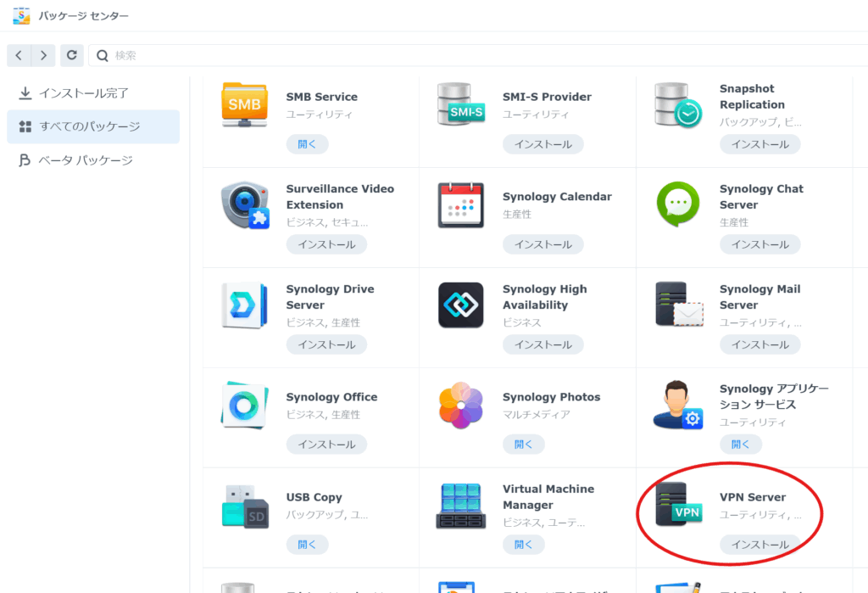The width and height of the screenshot is (868, 593).
Task: Install VPN Server
Action: point(760,545)
